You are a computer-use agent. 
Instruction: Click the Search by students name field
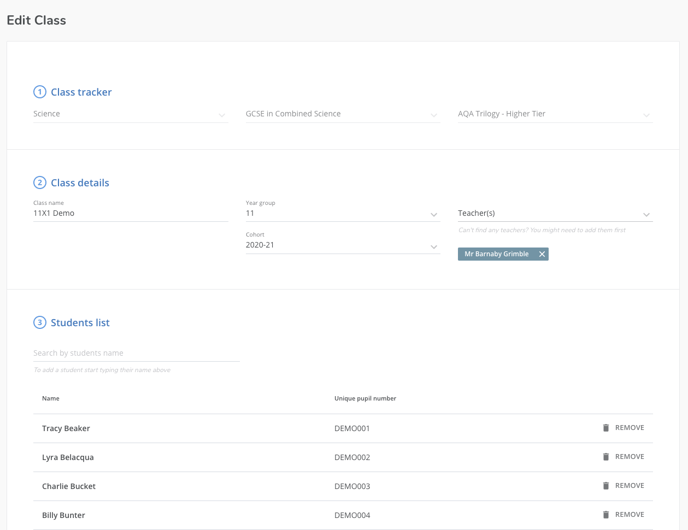136,353
